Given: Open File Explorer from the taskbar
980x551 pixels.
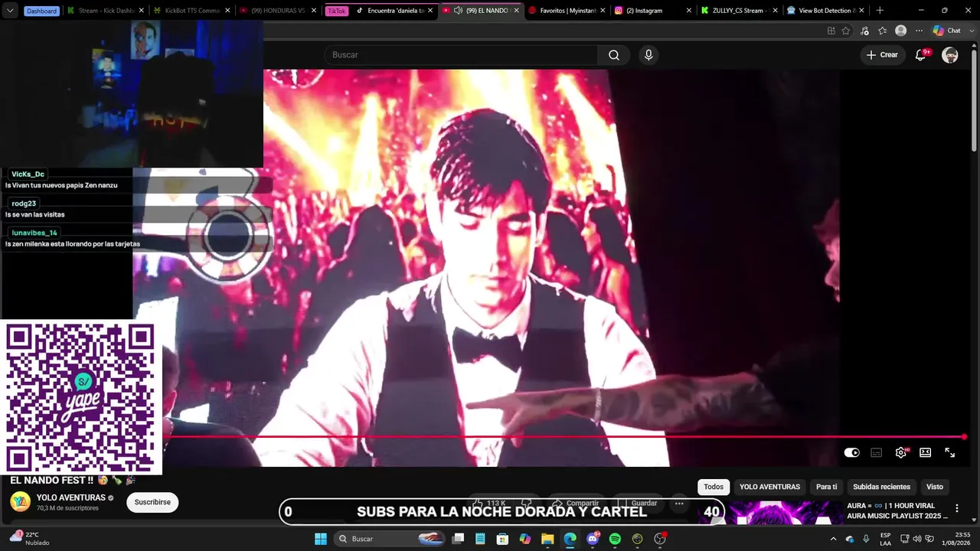Looking at the screenshot, I should tap(547, 539).
